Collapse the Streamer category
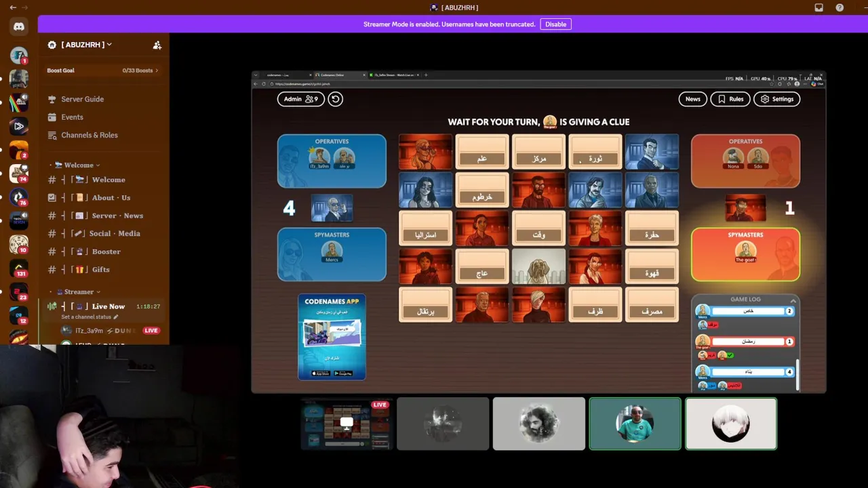This screenshot has width=868, height=488. tap(78, 292)
